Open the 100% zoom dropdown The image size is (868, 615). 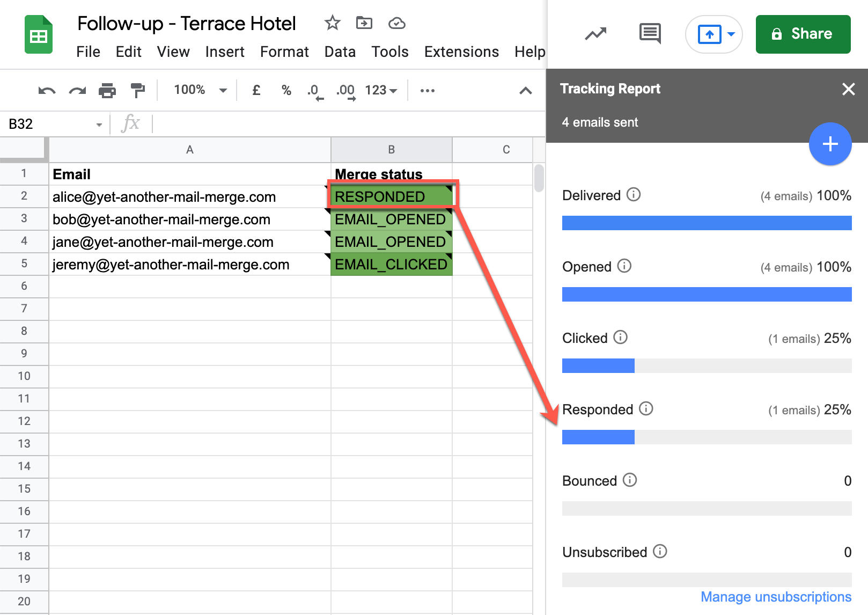pyautogui.click(x=200, y=90)
